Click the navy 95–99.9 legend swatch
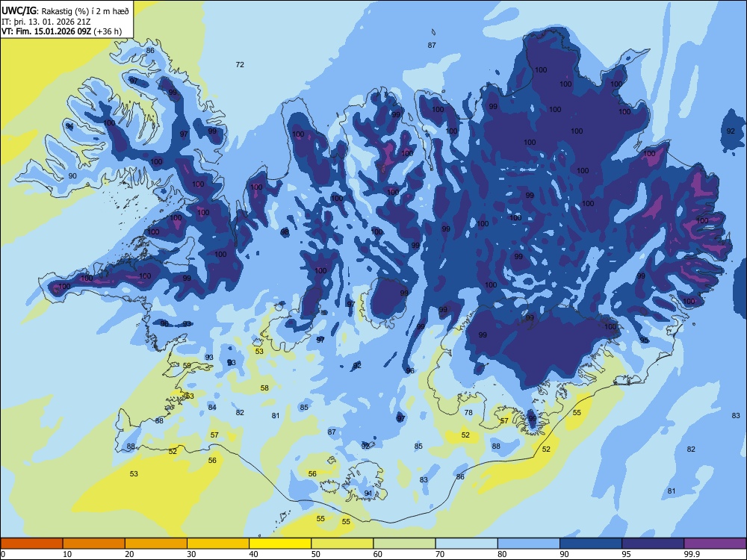This screenshot has width=747, height=560. click(x=653, y=544)
